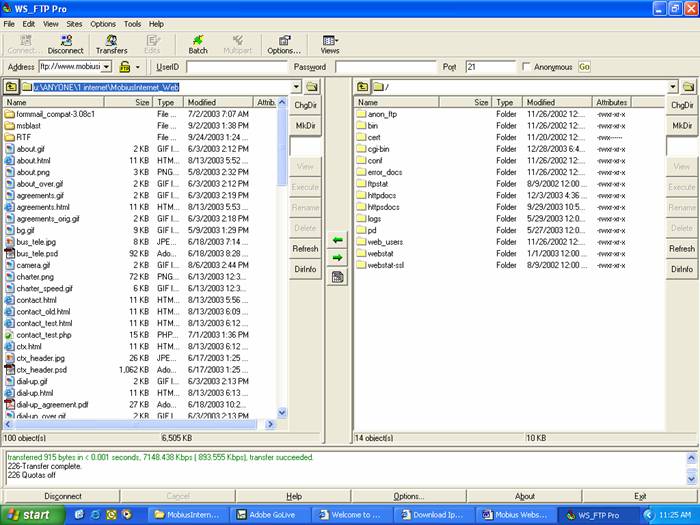Select web_users in remote list
The image size is (700, 525).
coord(385,242)
